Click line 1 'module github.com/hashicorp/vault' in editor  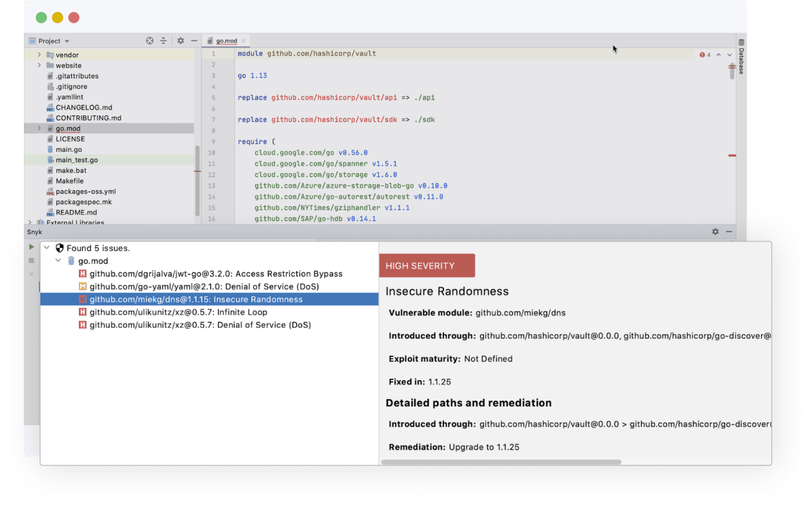307,54
